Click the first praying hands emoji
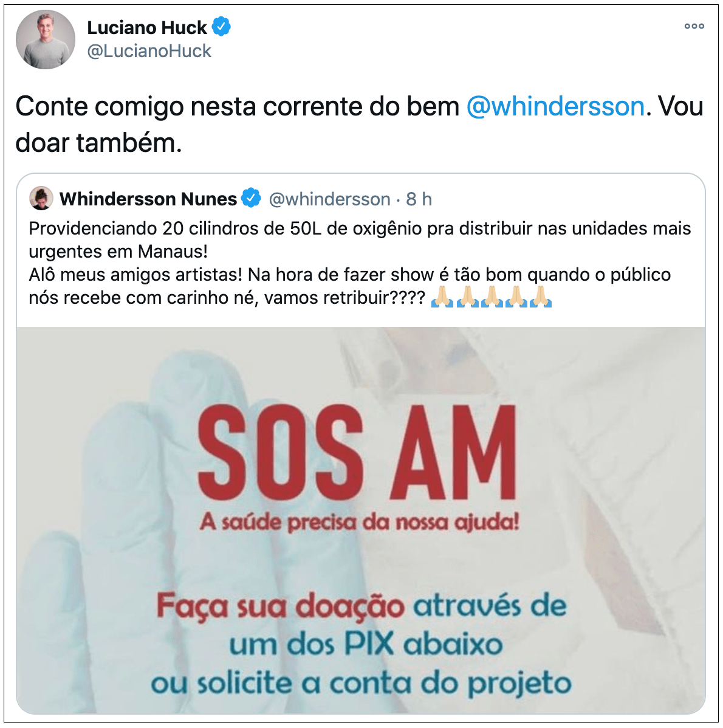The image size is (723, 728). tap(442, 297)
